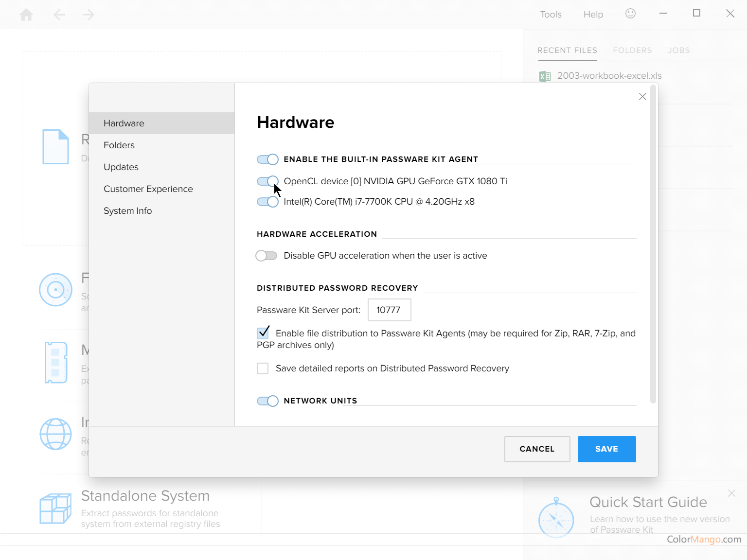Screen dimensions: 747x560
Task: Click the Cancel button
Action: coord(537,449)
